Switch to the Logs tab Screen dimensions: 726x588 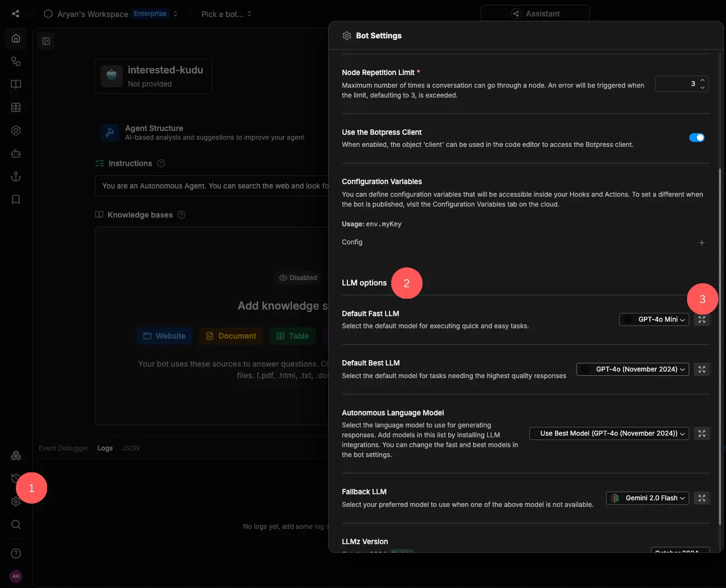click(105, 448)
